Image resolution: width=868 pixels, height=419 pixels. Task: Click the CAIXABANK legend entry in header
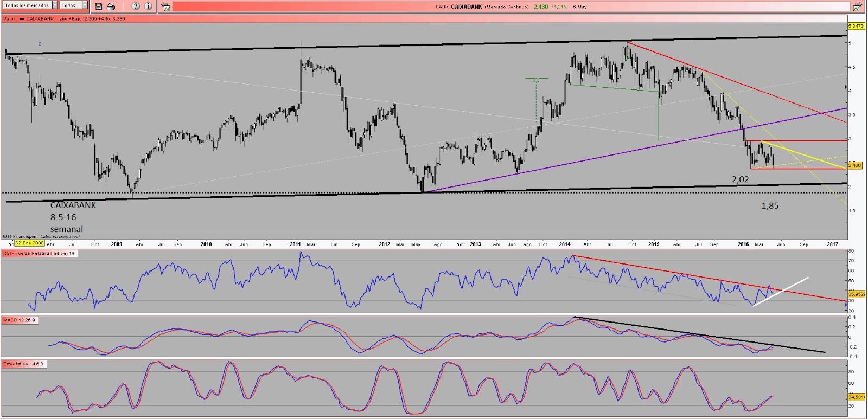37,18
